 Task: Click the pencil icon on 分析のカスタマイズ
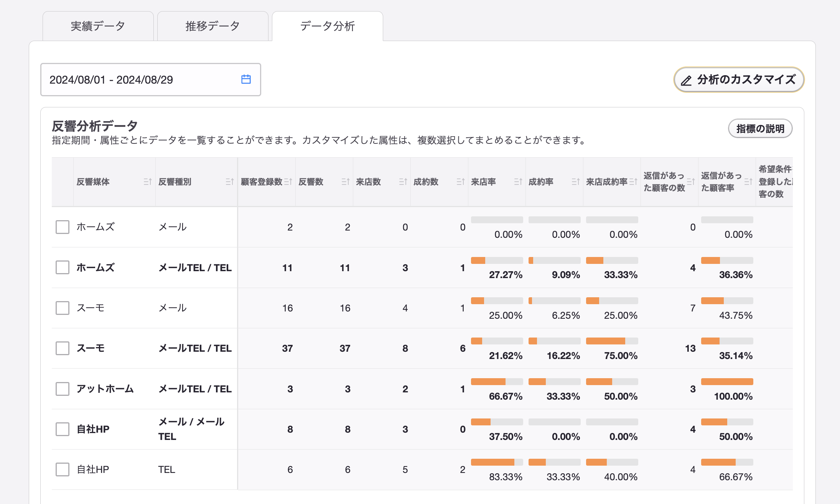click(686, 81)
